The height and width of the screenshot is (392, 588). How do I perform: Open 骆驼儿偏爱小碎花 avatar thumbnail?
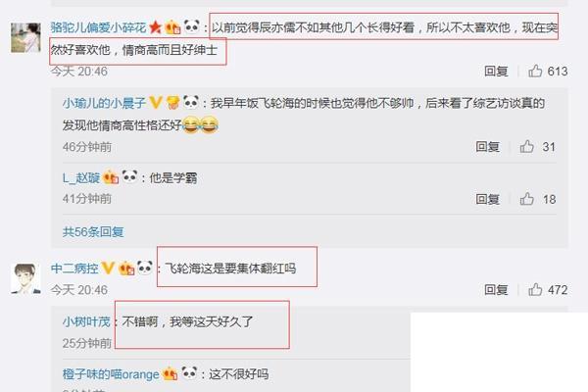click(25, 37)
